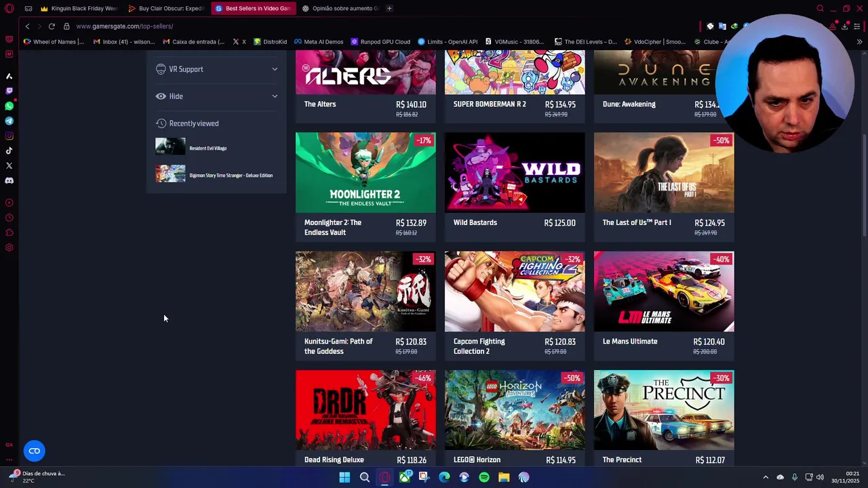Open Wheel of Names bookmark
The image size is (868, 488).
click(x=54, y=41)
